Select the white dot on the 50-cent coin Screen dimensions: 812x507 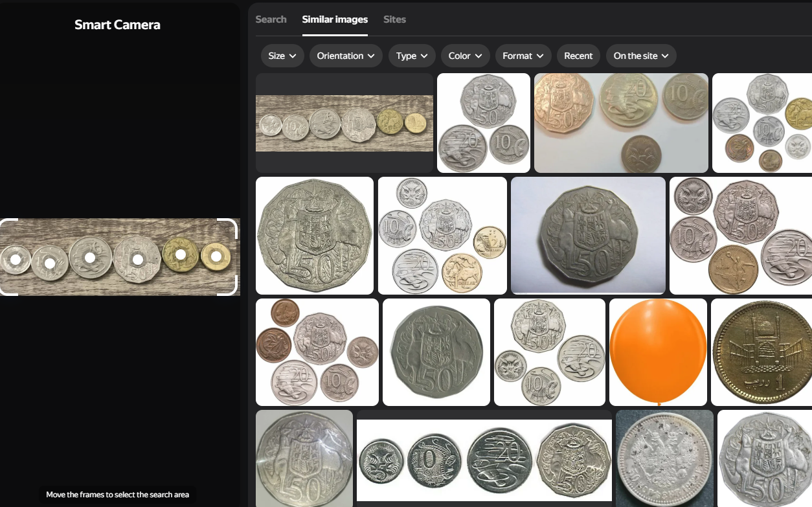137,260
